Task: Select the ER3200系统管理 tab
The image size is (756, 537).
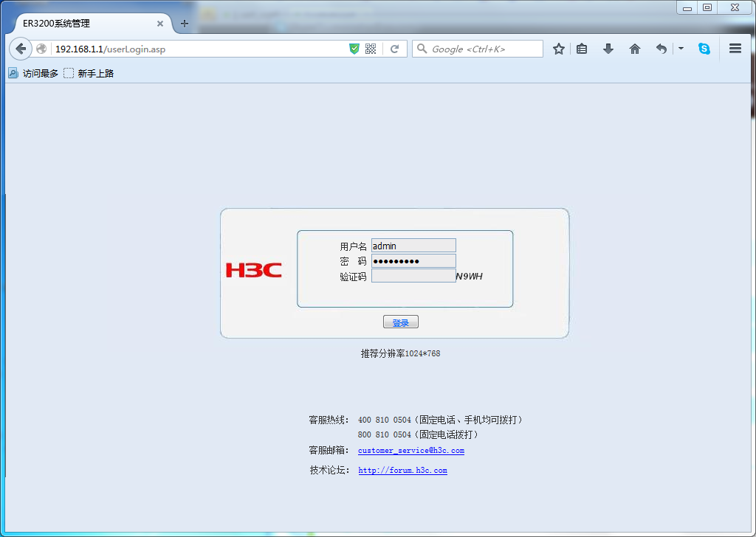Action: [x=92, y=23]
